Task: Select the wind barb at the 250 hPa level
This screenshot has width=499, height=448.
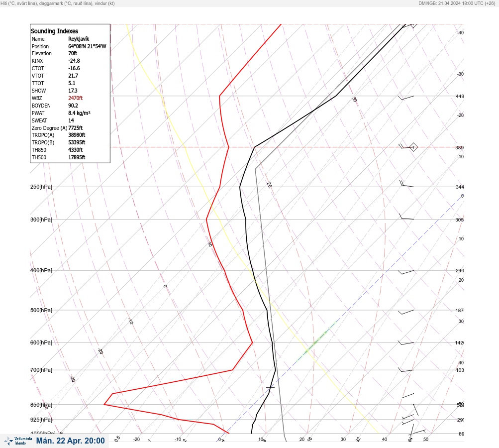Action: coord(406,184)
